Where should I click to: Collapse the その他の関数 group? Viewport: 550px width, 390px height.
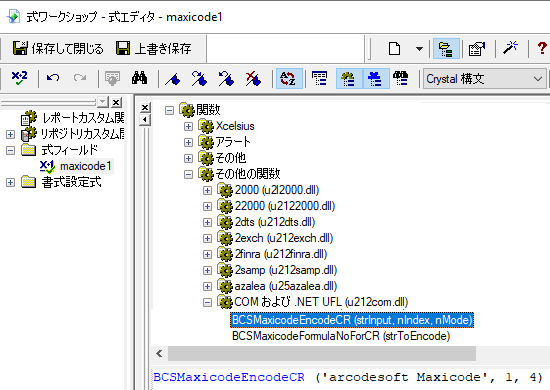click(188, 174)
